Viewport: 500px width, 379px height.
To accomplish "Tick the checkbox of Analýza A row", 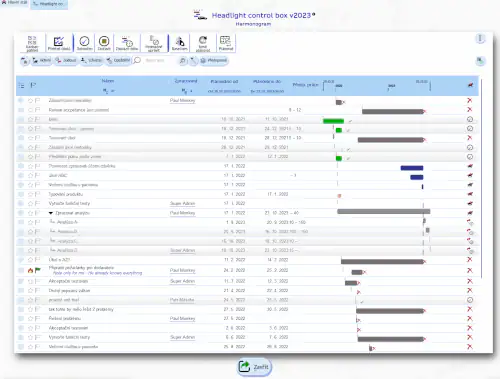I will 21,222.
